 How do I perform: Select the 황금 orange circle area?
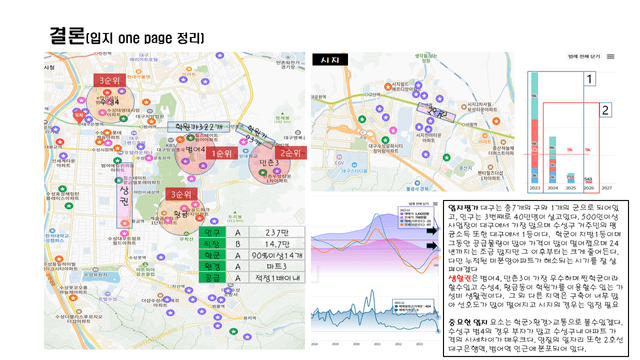pyautogui.click(x=180, y=214)
